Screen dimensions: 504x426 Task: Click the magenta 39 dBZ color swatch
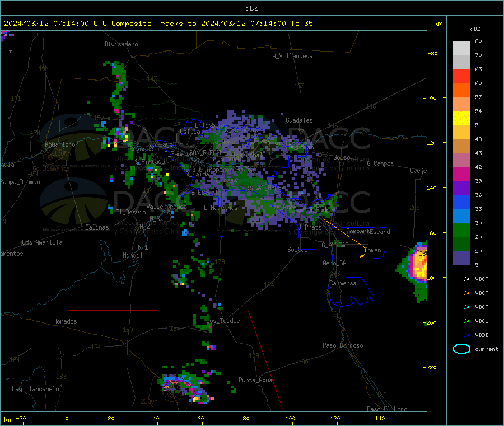(x=461, y=174)
